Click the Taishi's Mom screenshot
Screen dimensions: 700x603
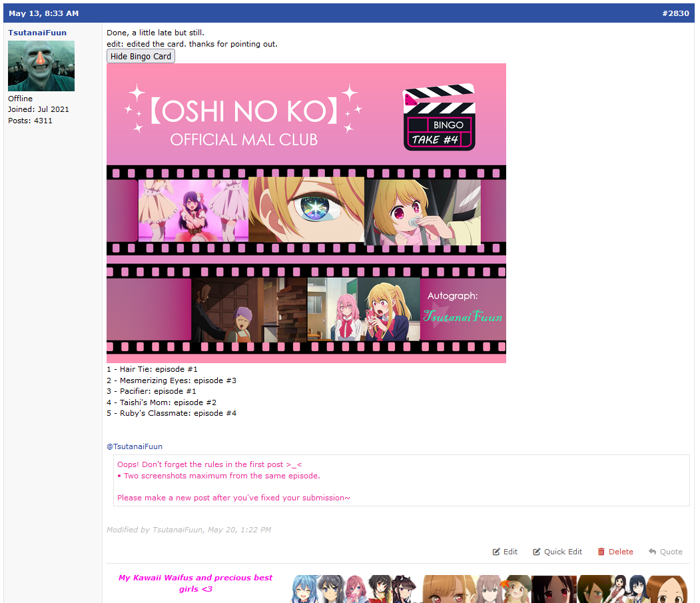[x=249, y=310]
